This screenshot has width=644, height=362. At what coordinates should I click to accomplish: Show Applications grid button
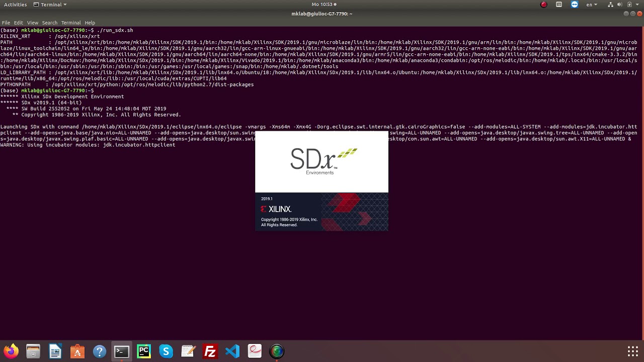633,351
